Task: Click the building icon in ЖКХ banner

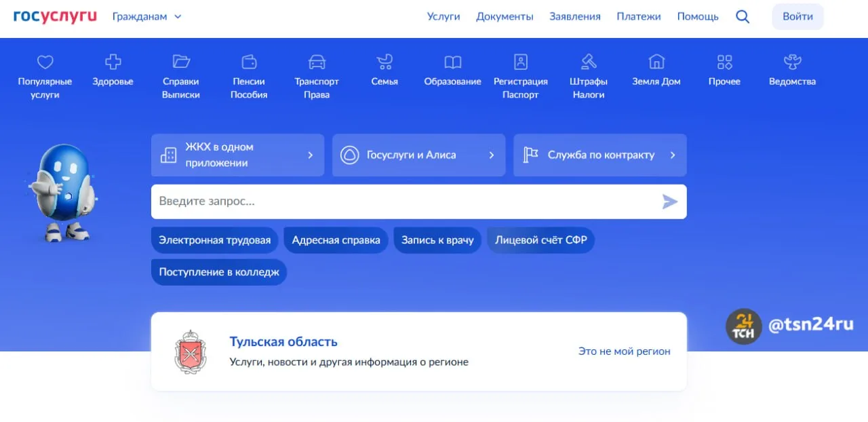Action: (x=168, y=155)
